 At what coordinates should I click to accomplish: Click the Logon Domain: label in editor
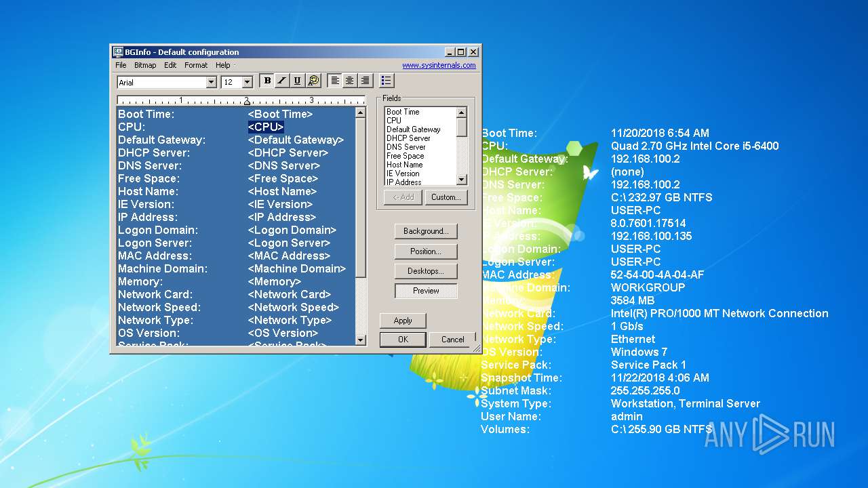(x=158, y=230)
